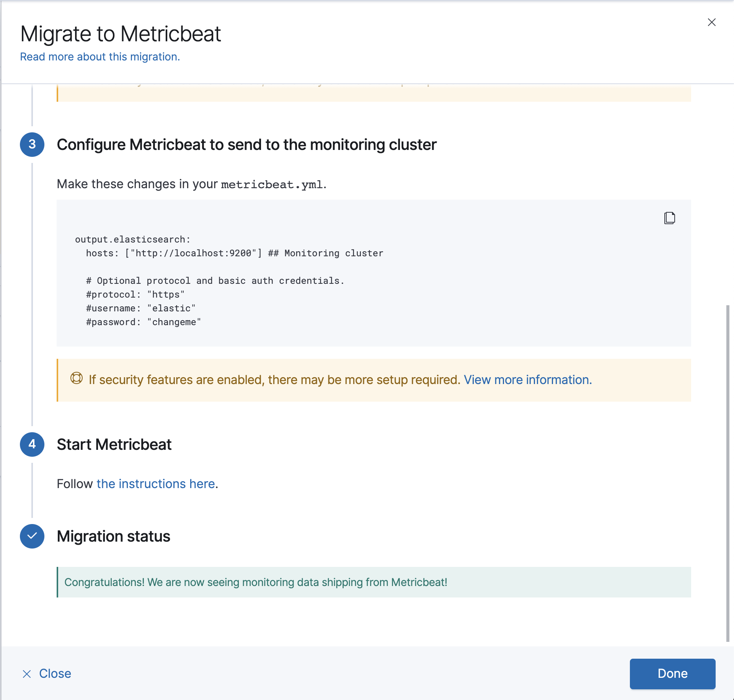Click the step 4 number badge

[x=32, y=444]
